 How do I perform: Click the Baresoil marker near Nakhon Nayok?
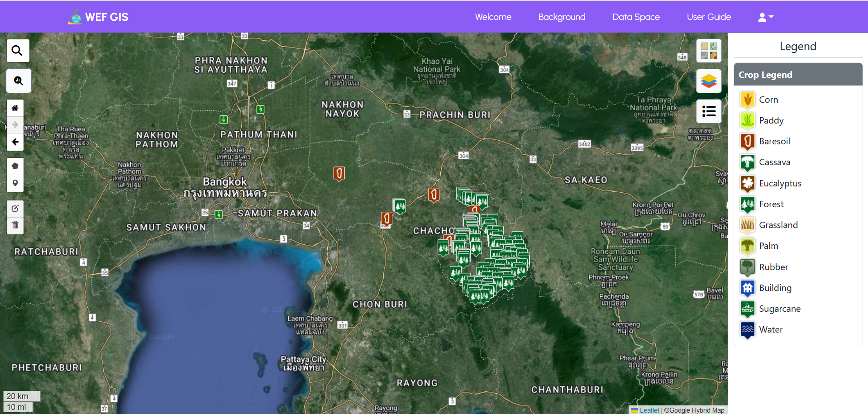(x=339, y=173)
